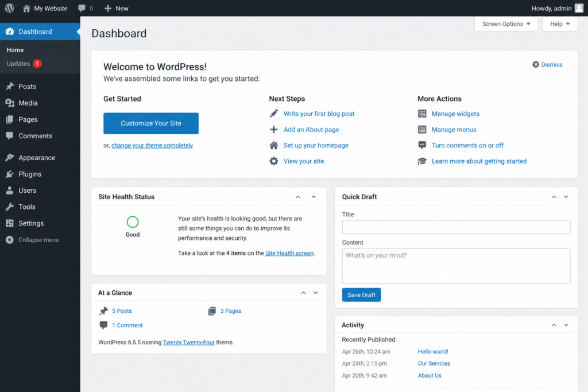
Task: Move At a Glance panel down
Action: pos(315,293)
